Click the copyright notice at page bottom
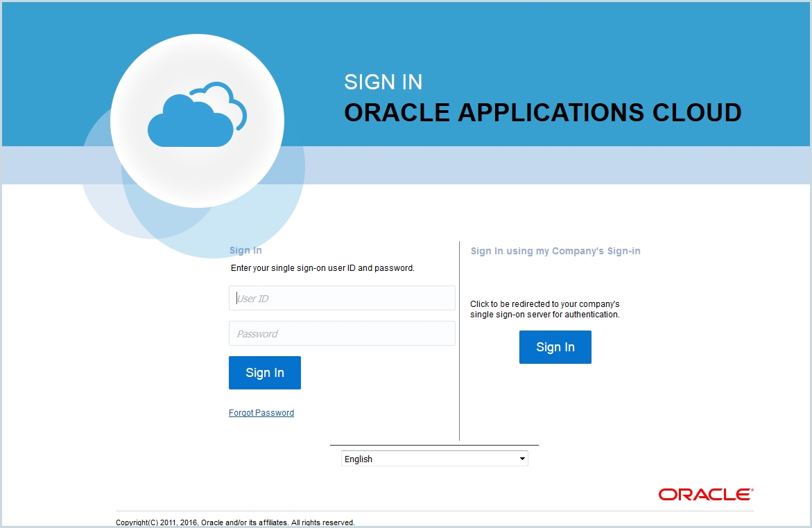Screen dimensions: 812x528 [x=236, y=522]
